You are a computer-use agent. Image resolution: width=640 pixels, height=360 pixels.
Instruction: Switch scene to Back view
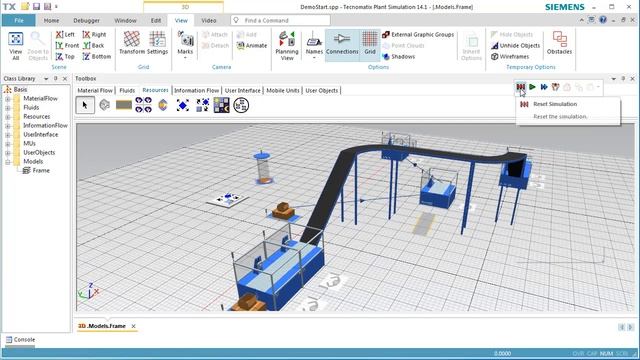coord(93,46)
